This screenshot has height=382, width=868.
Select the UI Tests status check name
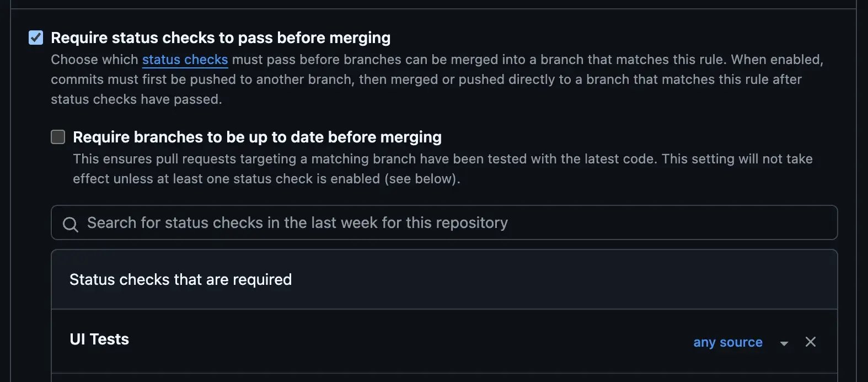click(x=99, y=339)
